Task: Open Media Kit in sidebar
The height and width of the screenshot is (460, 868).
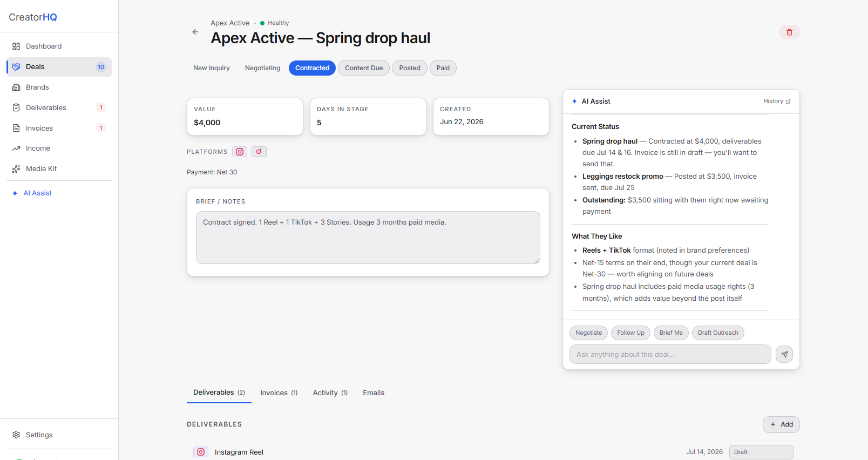Action: pyautogui.click(x=59, y=169)
